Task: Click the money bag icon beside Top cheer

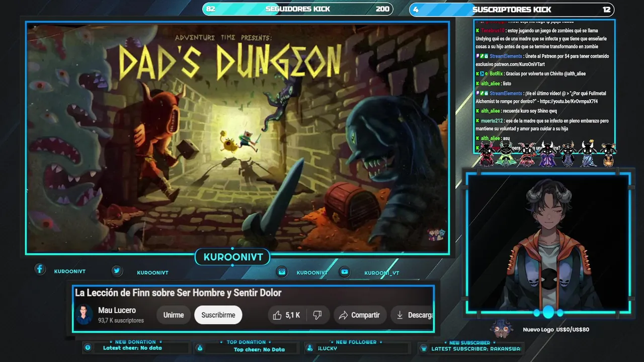Action: (x=200, y=348)
